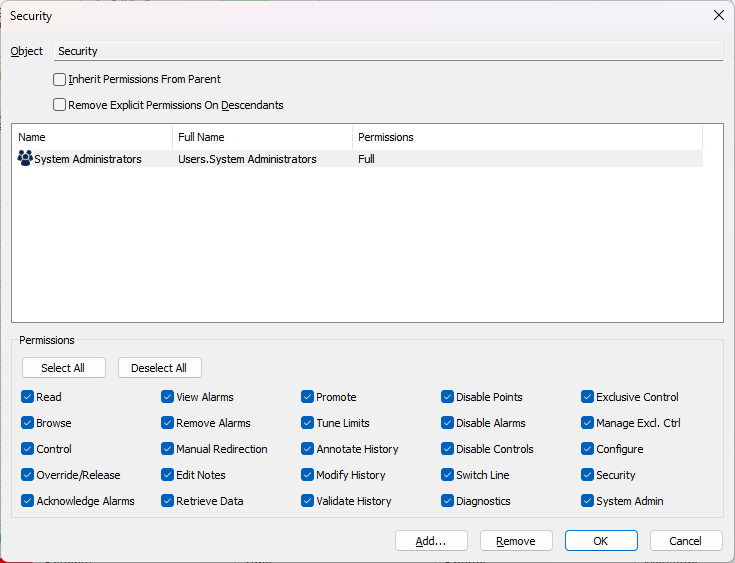735x563 pixels.
Task: Remove the selected user entry
Action: tap(516, 541)
